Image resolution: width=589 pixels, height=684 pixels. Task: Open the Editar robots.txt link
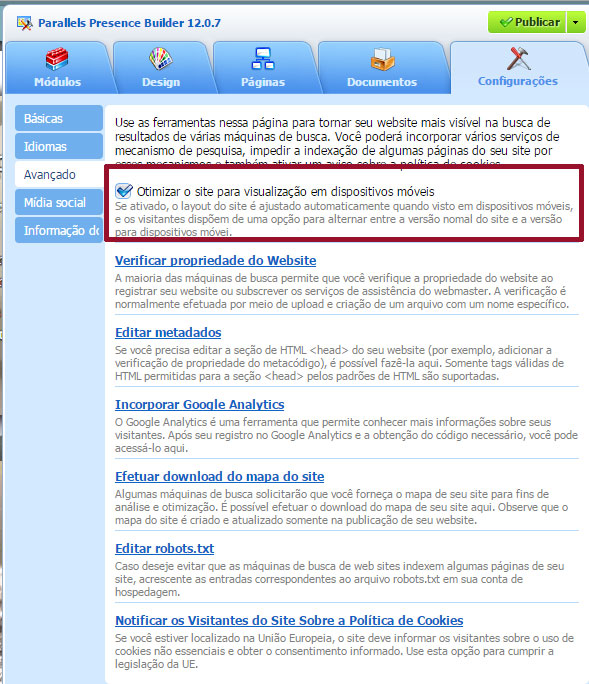click(x=164, y=548)
